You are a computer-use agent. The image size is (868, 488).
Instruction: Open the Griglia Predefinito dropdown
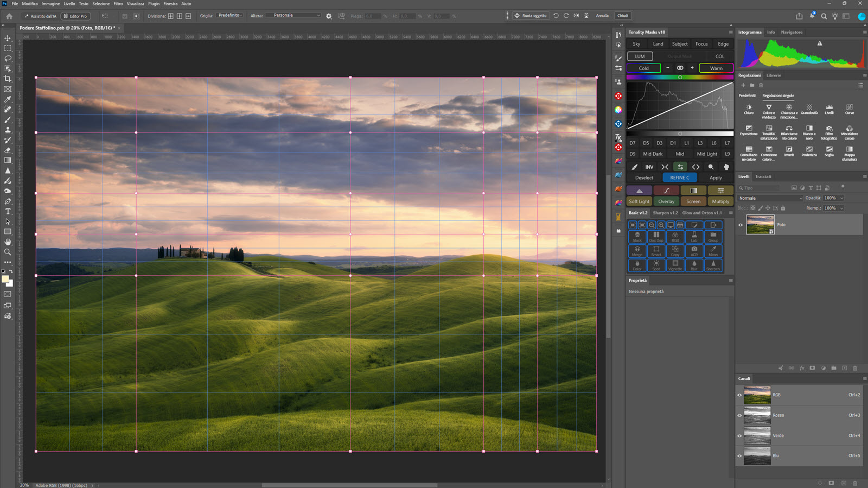[230, 16]
